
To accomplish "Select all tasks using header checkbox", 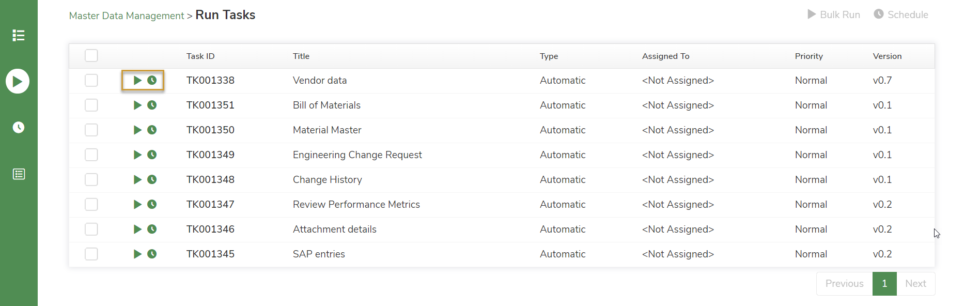I will tap(91, 55).
